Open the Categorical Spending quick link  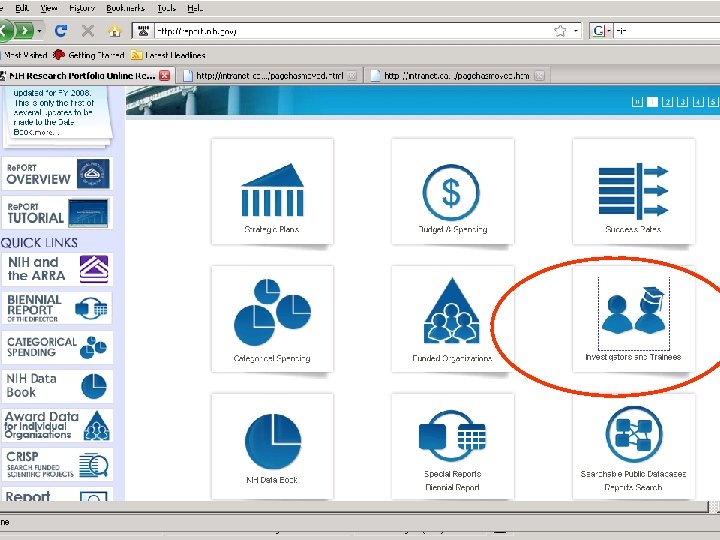coord(57,347)
